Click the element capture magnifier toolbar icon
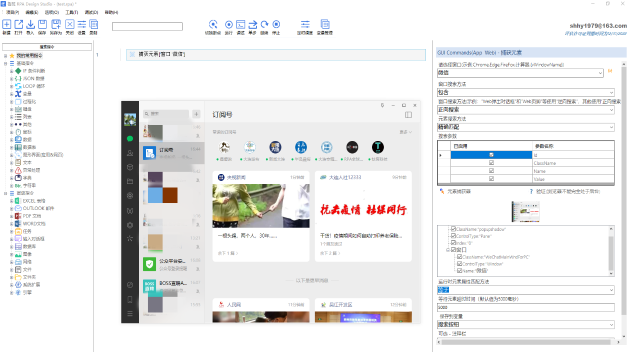 tap(213, 25)
